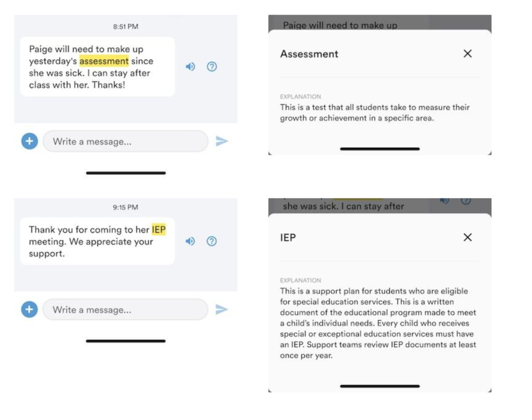Image resolution: width=532 pixels, height=420 pixels.
Task: Tap the highlighted word "assessment"
Action: [x=104, y=61]
